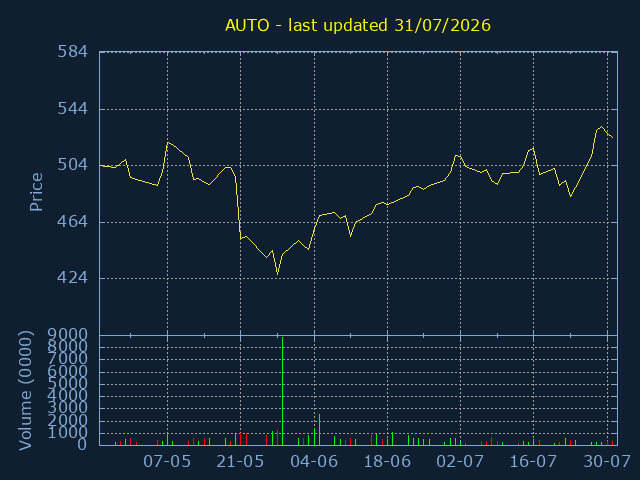Click the 16-07 date label
The image size is (640, 480).
click(533, 462)
